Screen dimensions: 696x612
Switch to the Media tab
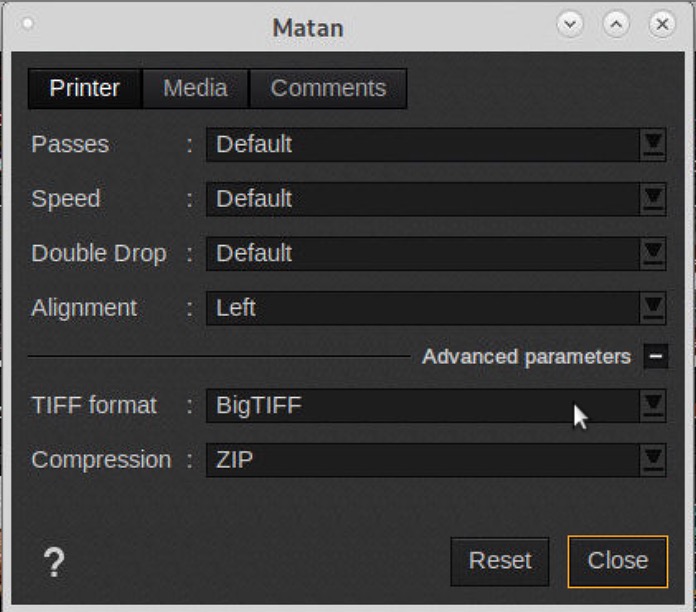coord(195,88)
